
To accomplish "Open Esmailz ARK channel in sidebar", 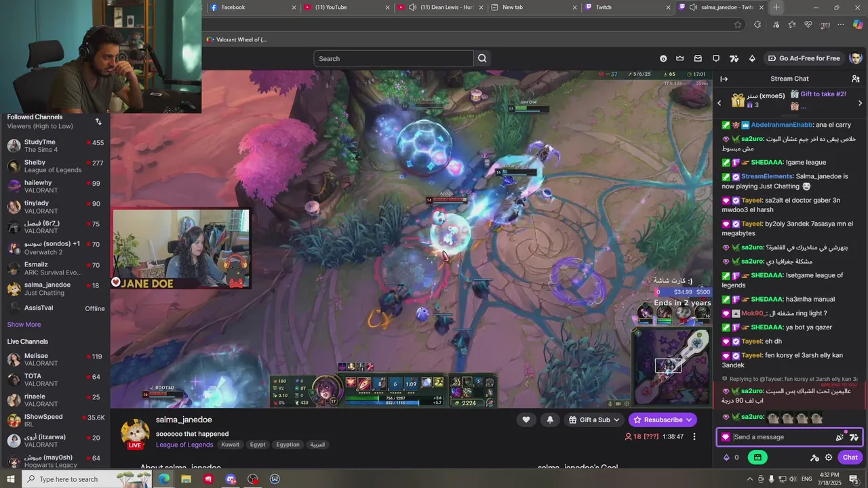I will point(55,268).
